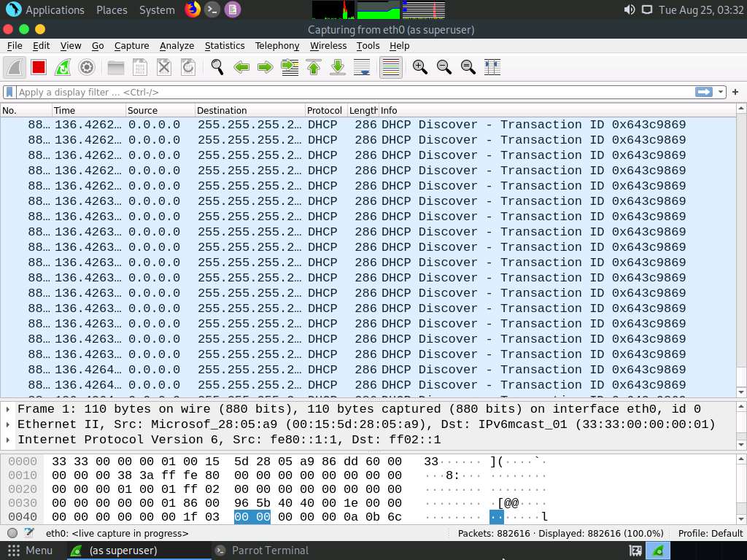Screen dimensions: 747x560
Task: Open the bottom panel Menu button
Action: point(30,551)
